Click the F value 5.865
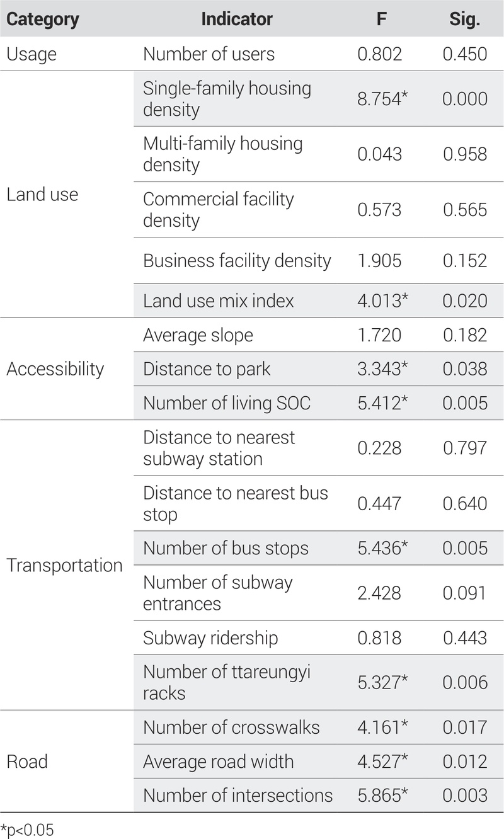The image size is (504, 839). coord(382,796)
